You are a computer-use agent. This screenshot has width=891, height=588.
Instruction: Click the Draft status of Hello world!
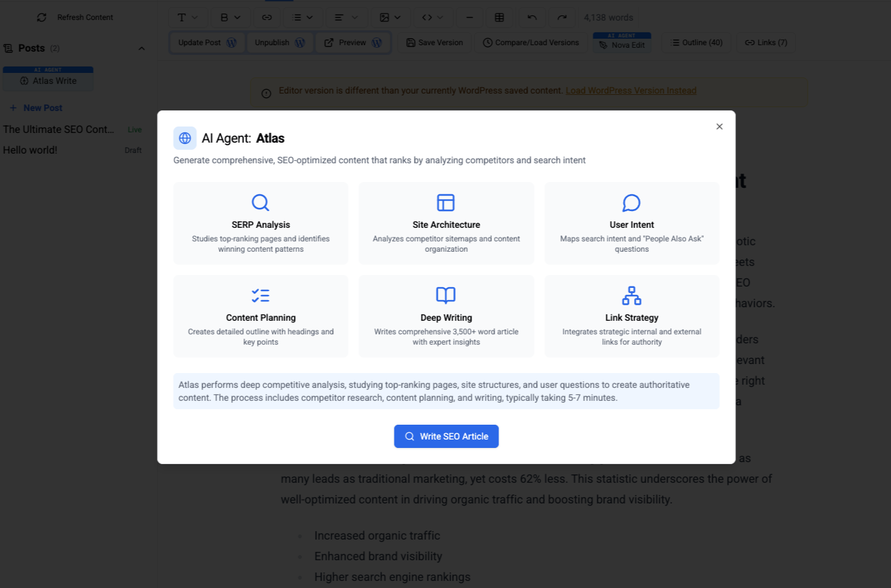[x=133, y=150]
